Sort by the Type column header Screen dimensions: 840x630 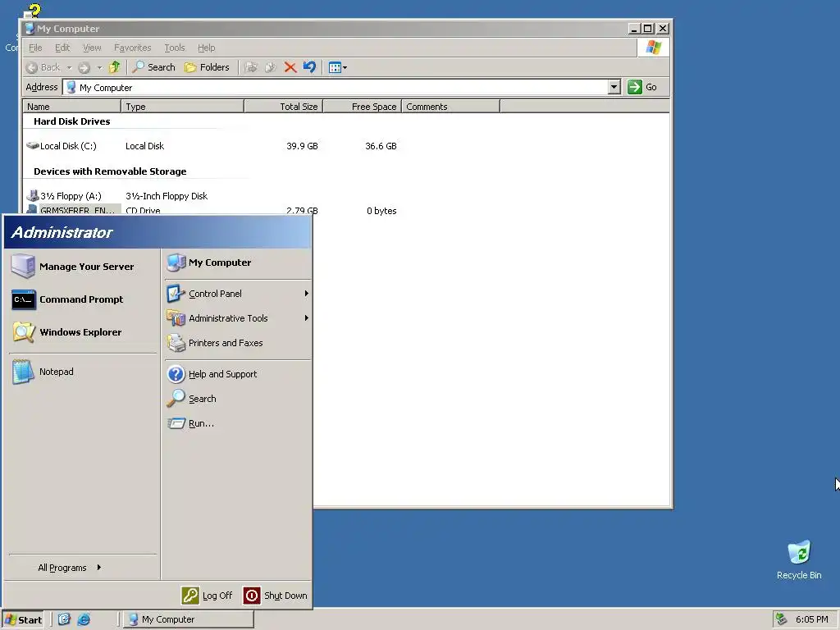(x=183, y=107)
